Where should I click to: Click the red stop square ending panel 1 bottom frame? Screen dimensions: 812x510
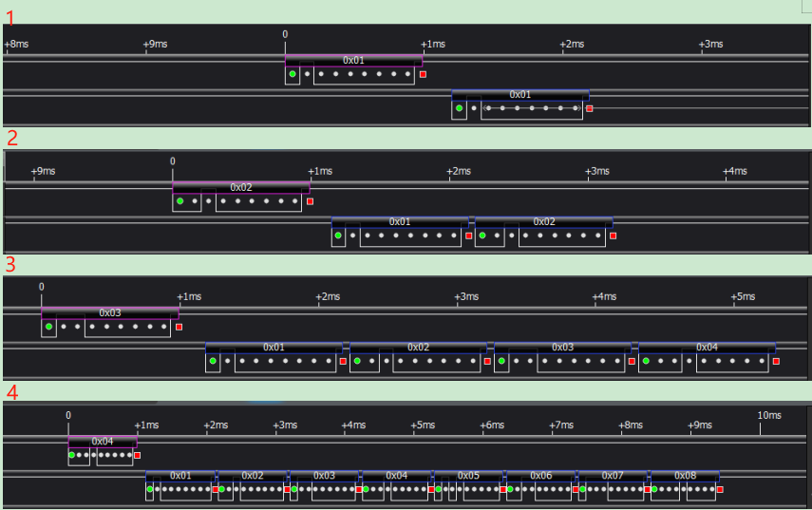[589, 108]
